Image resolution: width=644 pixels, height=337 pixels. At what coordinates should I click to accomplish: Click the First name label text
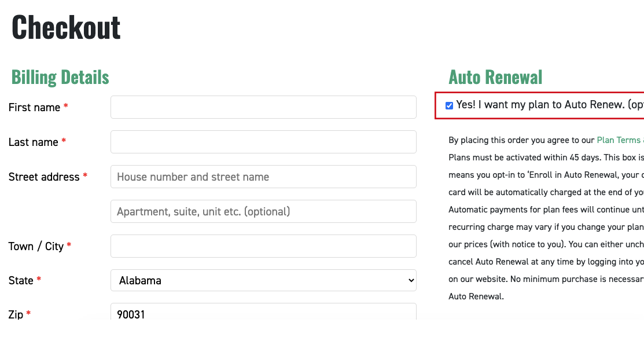tap(34, 108)
